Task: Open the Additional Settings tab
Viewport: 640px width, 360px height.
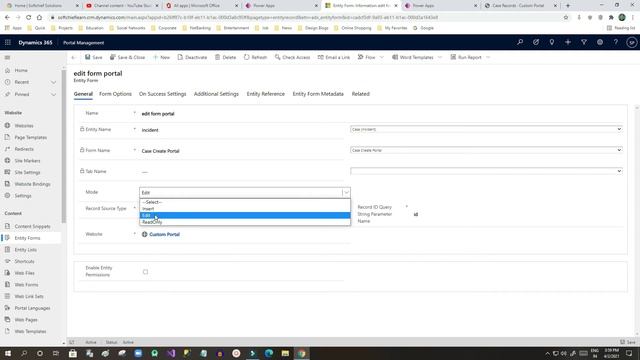Action: pos(216,94)
